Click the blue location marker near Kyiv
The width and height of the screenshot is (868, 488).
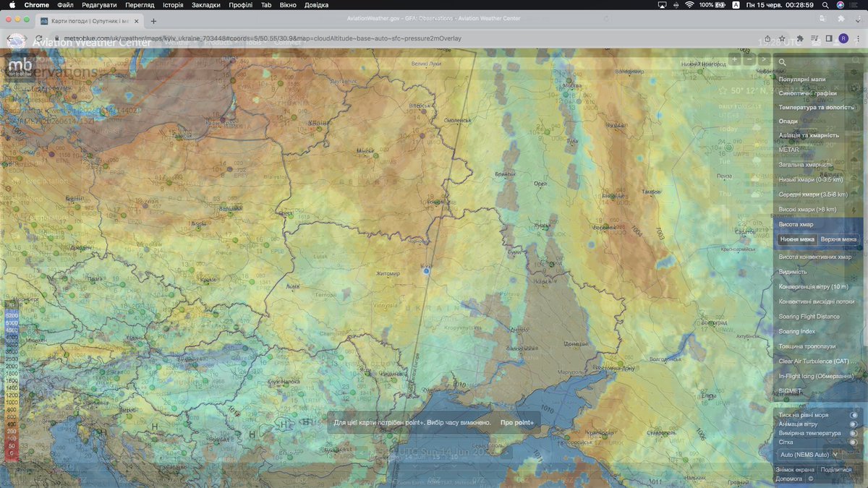tap(427, 271)
